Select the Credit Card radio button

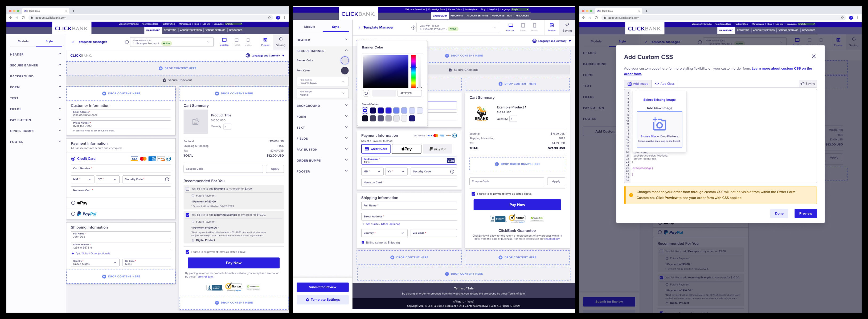point(73,158)
